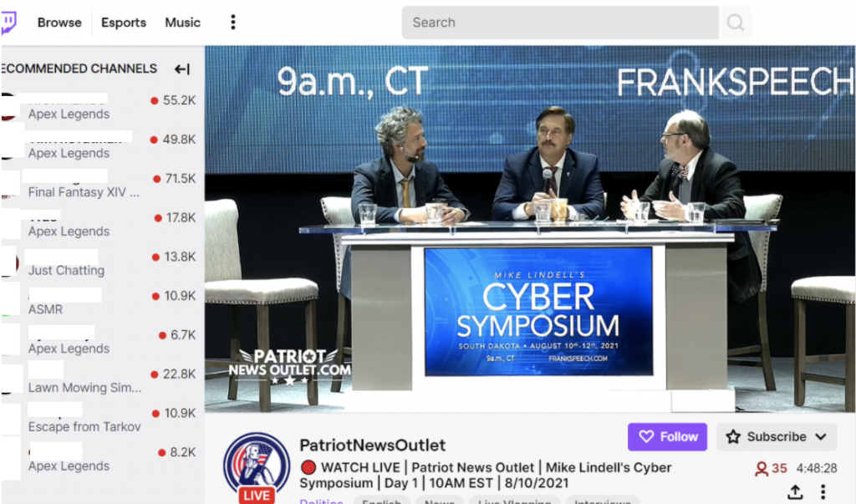Click the Cyber Symposium live video player
Viewport: 856px width, 504px height.
(529, 229)
